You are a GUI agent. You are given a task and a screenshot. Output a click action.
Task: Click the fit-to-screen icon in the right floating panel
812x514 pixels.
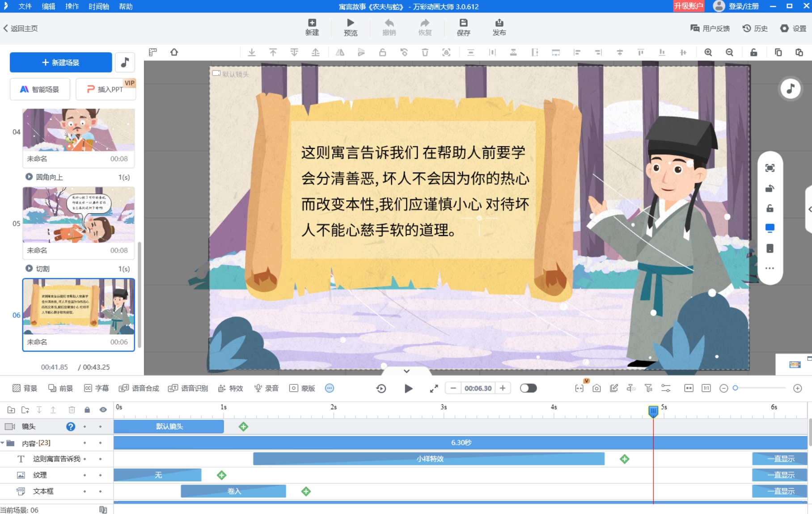pyautogui.click(x=770, y=168)
